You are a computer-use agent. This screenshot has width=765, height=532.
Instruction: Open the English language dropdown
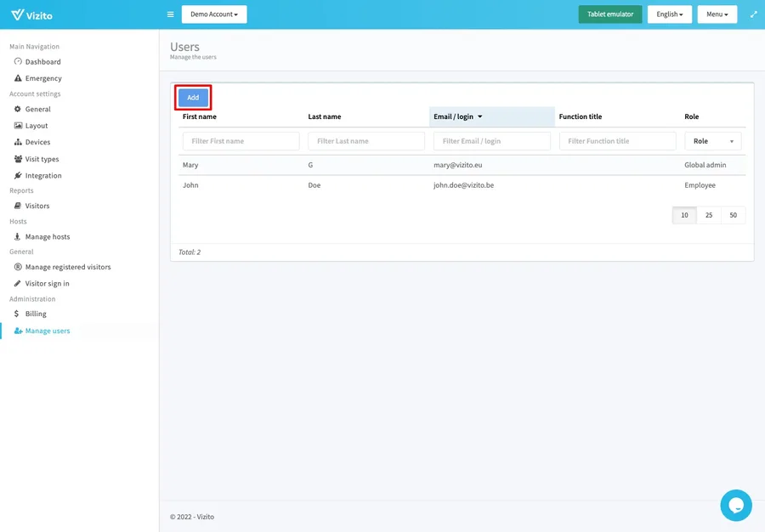pos(669,14)
